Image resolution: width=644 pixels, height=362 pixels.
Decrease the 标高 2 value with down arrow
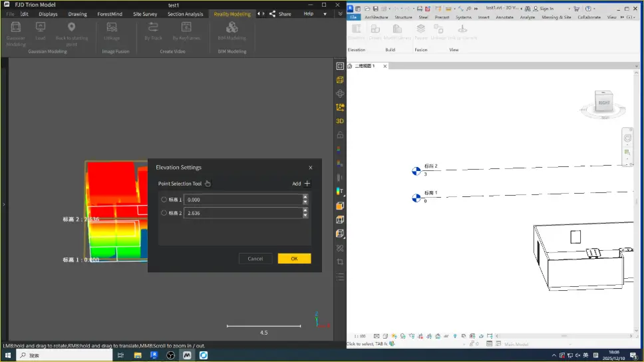(x=305, y=216)
